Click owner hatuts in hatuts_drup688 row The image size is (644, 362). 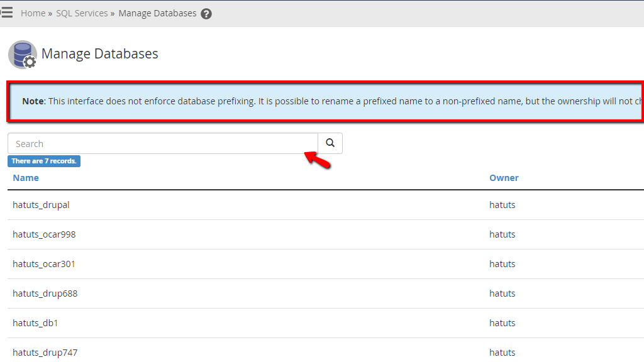502,293
